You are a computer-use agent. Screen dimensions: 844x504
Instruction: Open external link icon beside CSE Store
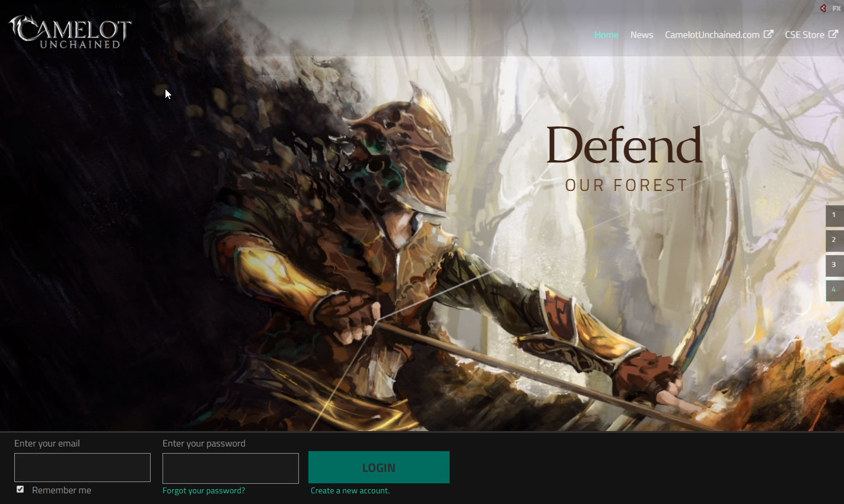coord(833,34)
